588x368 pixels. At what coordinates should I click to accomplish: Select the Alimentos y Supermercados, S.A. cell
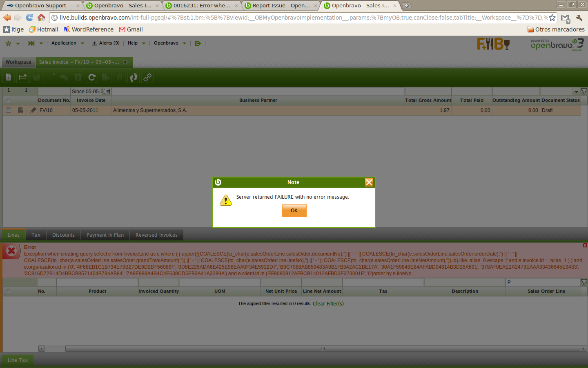258,110
